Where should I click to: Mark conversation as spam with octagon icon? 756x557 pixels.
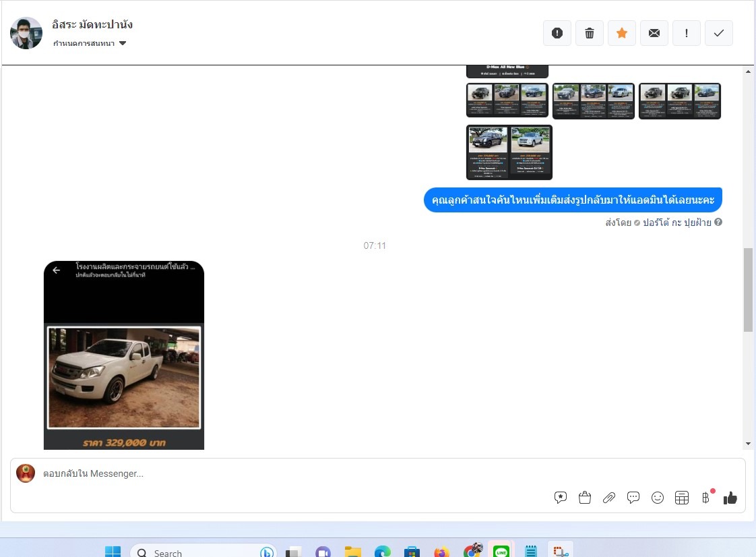[557, 33]
